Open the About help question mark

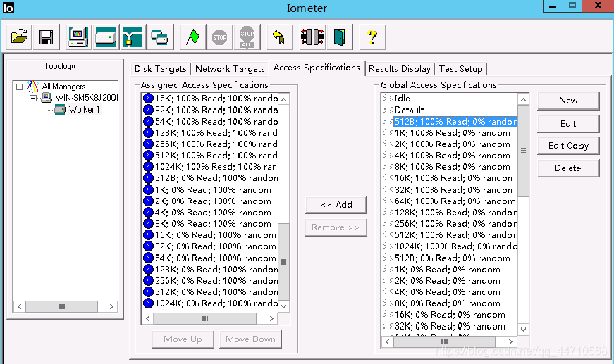click(372, 37)
